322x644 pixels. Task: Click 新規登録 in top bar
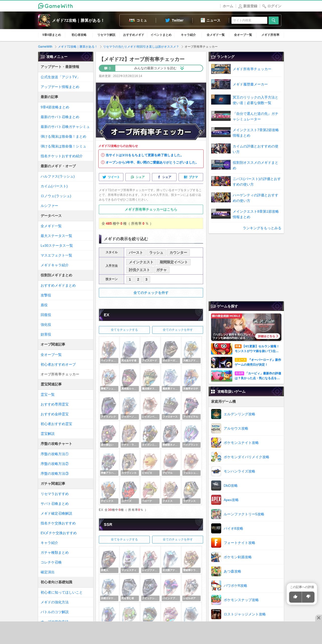pyautogui.click(x=248, y=6)
